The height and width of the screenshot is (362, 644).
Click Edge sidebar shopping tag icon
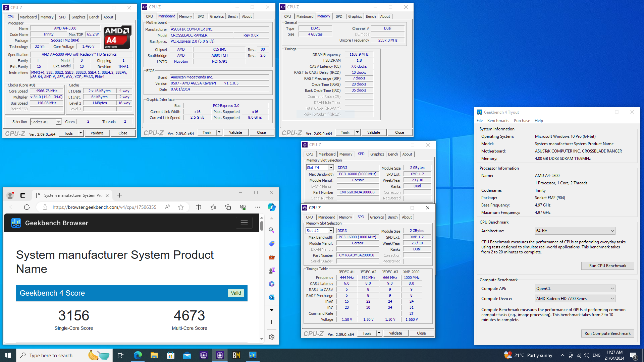pos(271,244)
